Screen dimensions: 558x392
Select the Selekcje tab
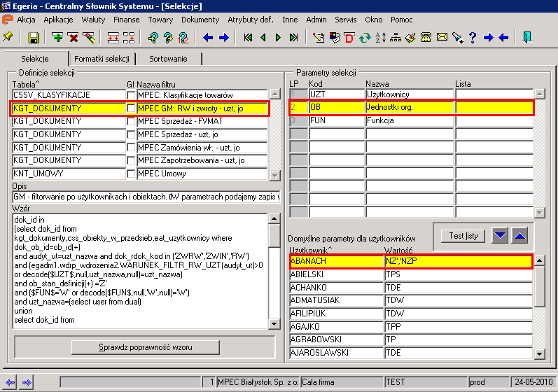[35, 59]
